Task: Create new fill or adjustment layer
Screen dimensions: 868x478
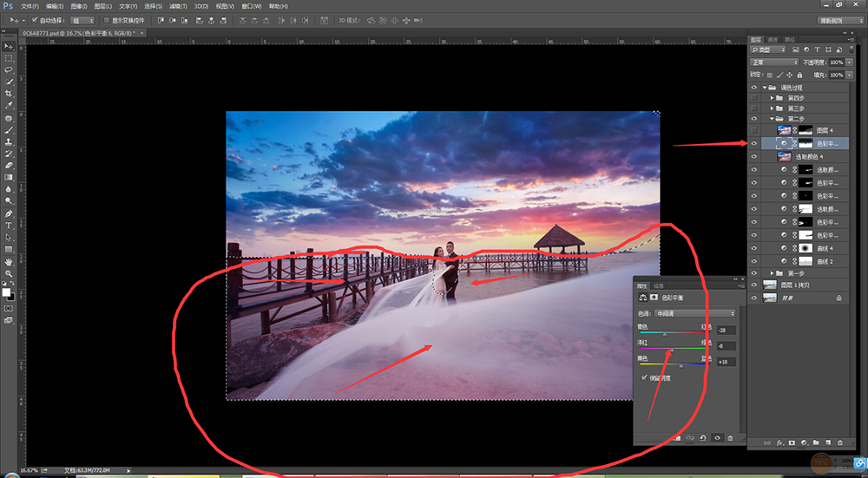Action: [x=804, y=442]
